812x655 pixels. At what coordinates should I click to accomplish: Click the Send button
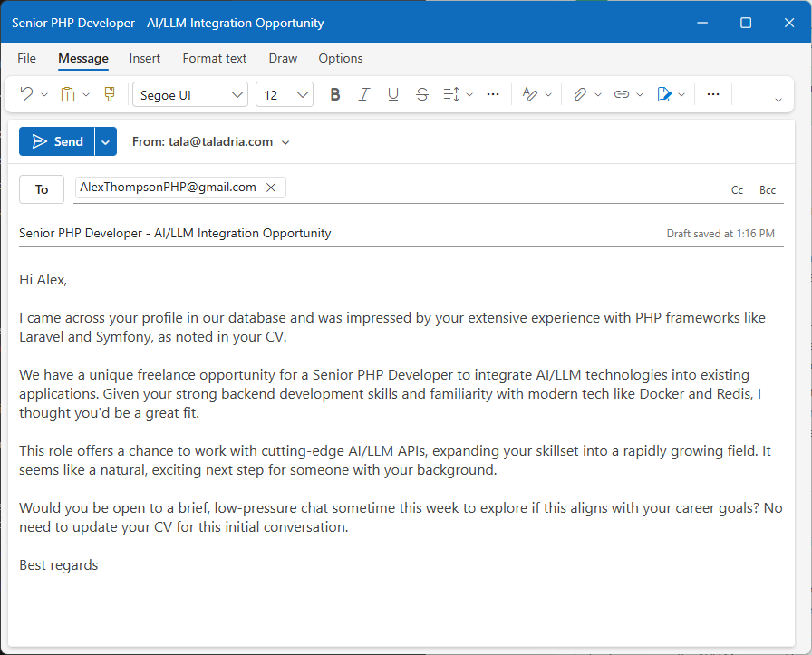[x=58, y=141]
